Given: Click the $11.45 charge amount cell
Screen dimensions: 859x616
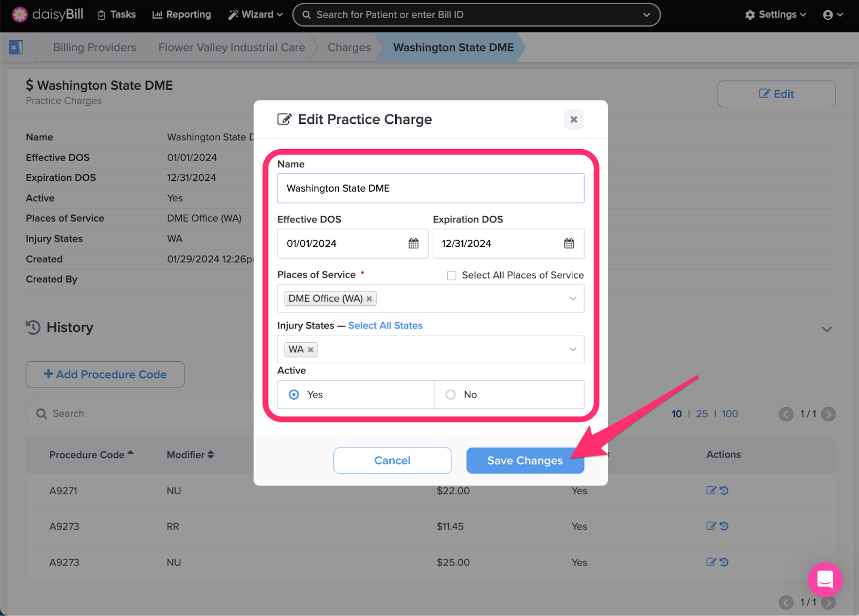Looking at the screenshot, I should click(450, 527).
